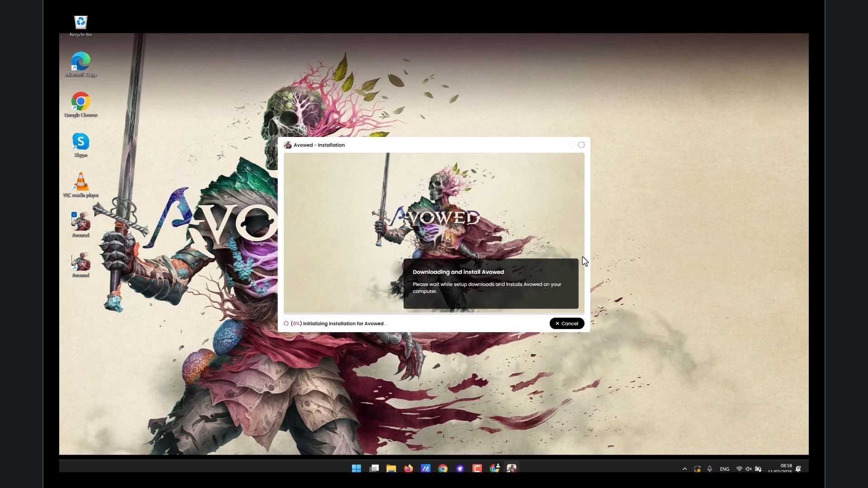This screenshot has width=868, height=488.
Task: Open the notifications bell icon
Action: pos(798,469)
